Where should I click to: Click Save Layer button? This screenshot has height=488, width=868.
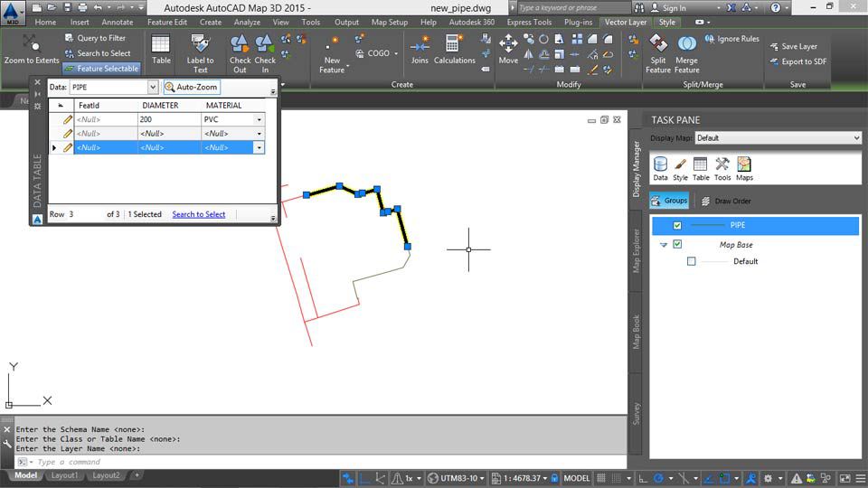[x=793, y=46]
